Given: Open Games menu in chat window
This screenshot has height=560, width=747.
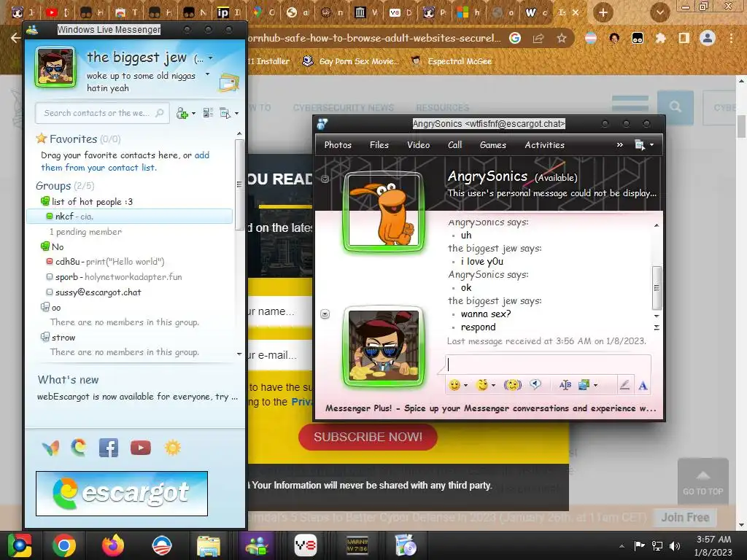Looking at the screenshot, I should point(492,145).
